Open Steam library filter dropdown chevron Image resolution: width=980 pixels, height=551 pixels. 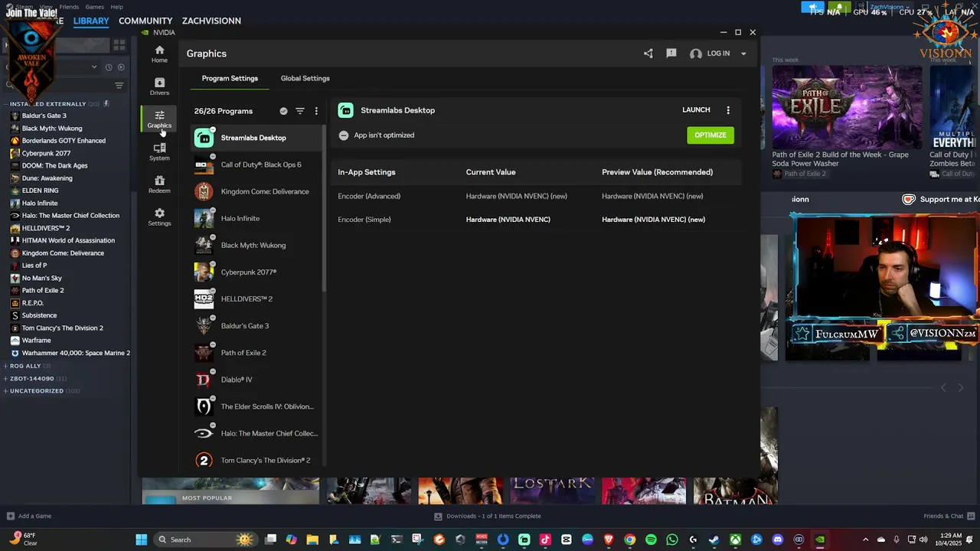[94, 67]
